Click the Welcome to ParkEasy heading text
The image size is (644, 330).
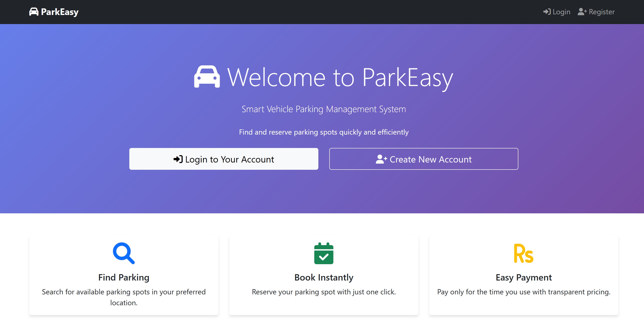click(340, 77)
